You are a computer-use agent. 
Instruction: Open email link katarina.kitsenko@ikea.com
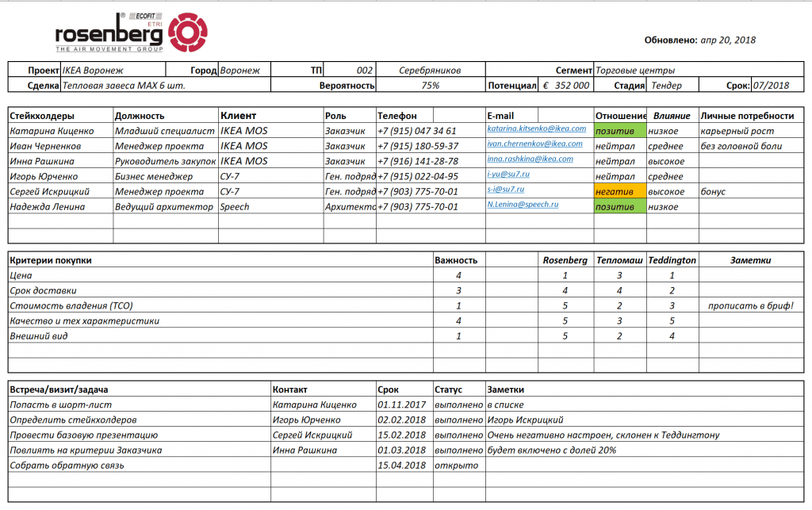(537, 128)
